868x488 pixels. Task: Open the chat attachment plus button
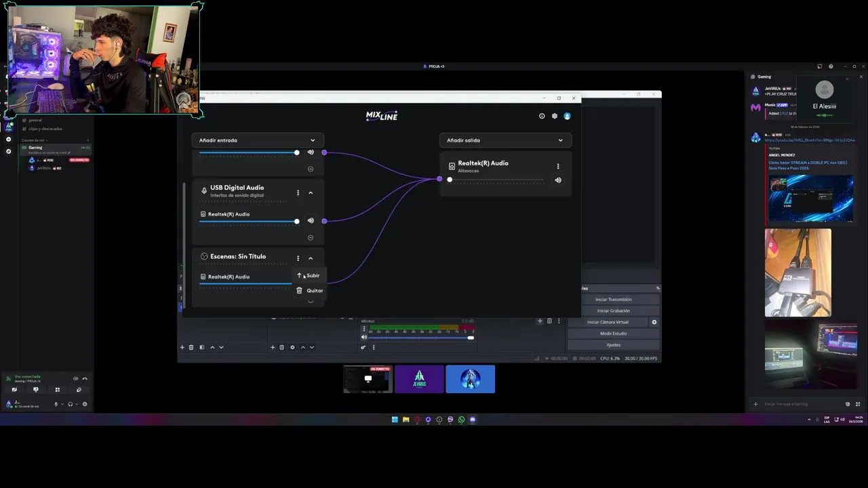[x=755, y=404]
